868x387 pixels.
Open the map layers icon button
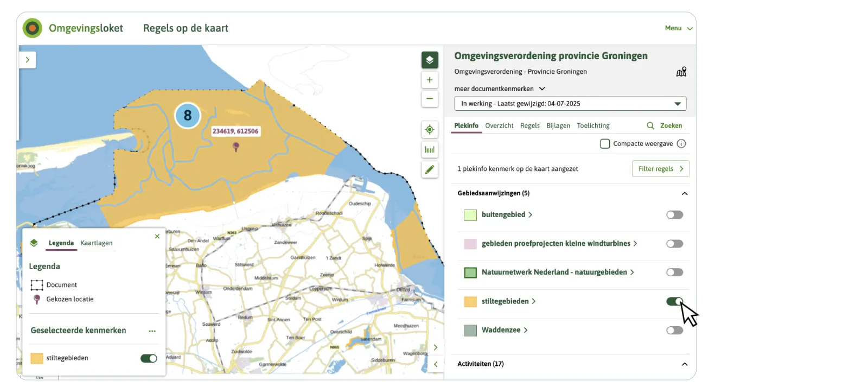(430, 60)
